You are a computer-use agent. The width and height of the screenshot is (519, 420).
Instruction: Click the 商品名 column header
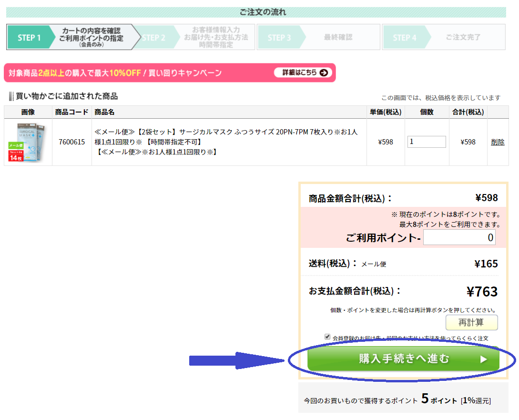[104, 112]
